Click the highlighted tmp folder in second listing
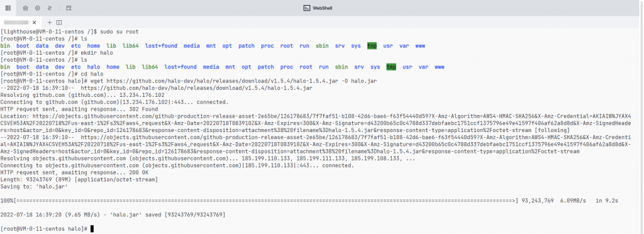 (x=391, y=67)
